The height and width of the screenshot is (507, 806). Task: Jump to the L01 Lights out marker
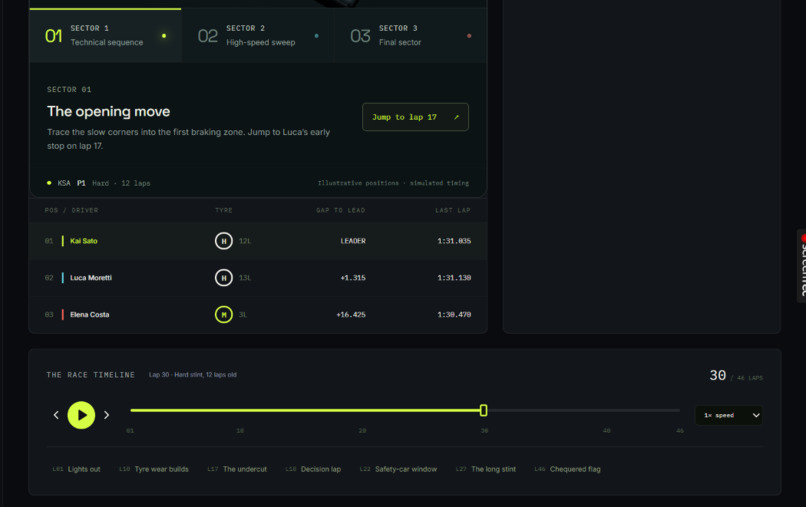pyautogui.click(x=76, y=469)
